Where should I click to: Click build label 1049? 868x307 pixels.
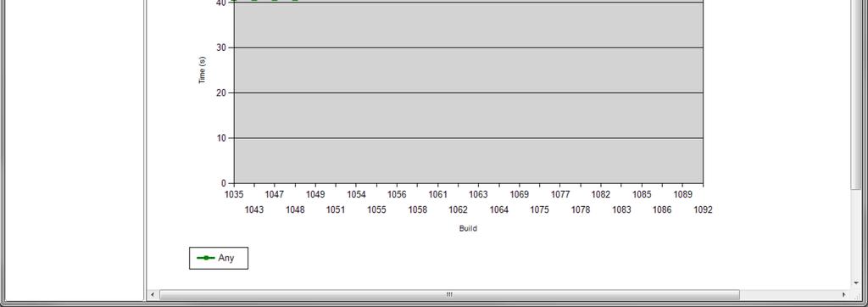pyautogui.click(x=315, y=194)
